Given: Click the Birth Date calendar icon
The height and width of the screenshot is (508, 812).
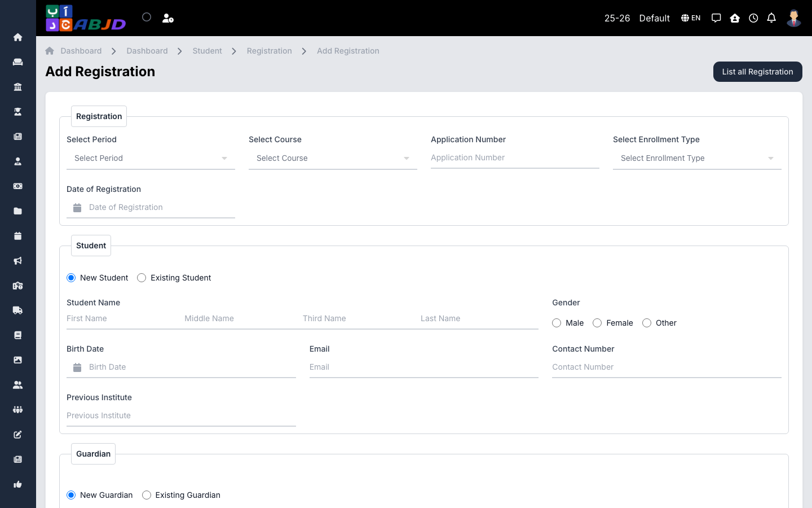Looking at the screenshot, I should click(77, 367).
